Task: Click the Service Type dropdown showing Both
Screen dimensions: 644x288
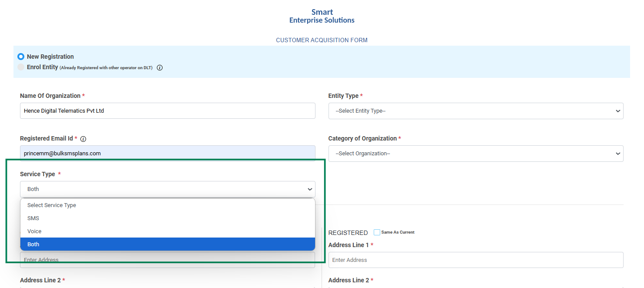Action: click(x=168, y=189)
